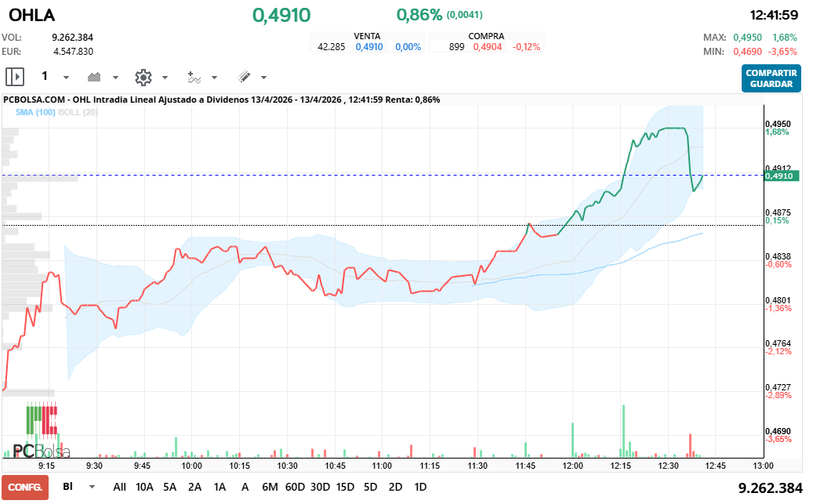The width and height of the screenshot is (813, 504).
Task: Choose the 5A time range
Action: point(169,487)
